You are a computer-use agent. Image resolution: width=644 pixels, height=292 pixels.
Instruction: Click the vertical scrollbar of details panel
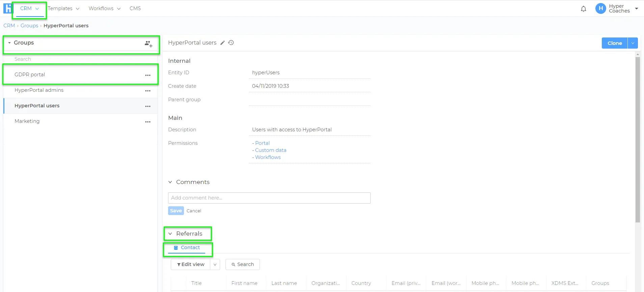pyautogui.click(x=638, y=140)
